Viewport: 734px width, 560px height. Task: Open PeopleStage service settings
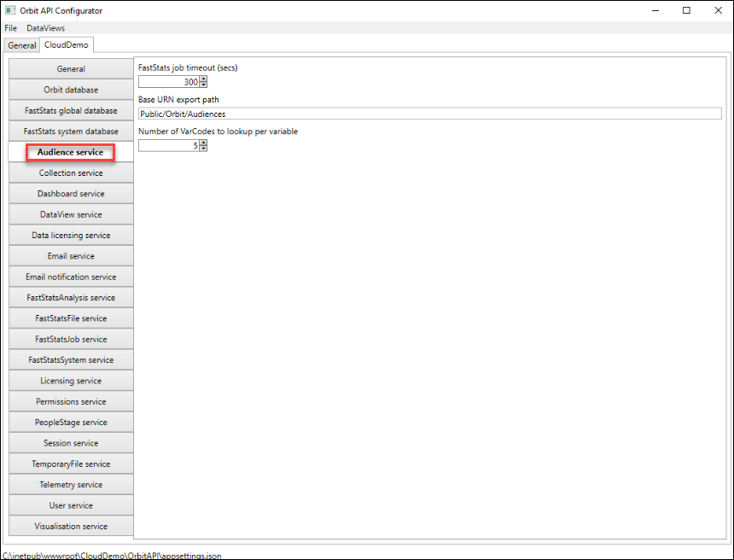71,422
